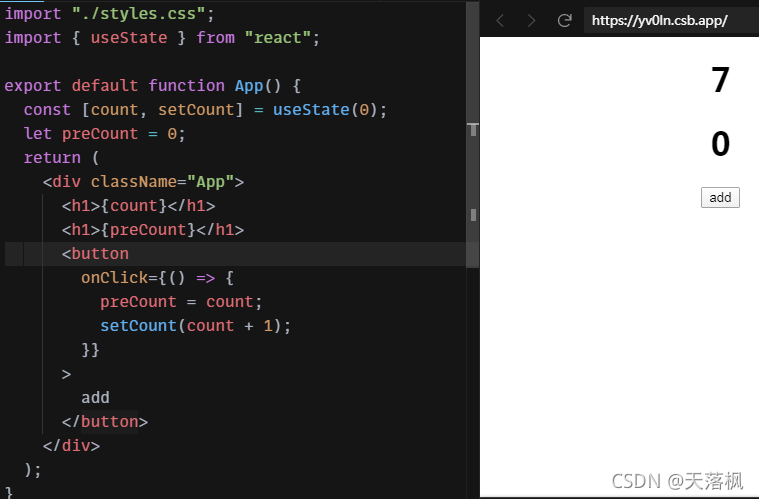Click the browser back arrow icon
The height and width of the screenshot is (499, 759).
point(501,21)
